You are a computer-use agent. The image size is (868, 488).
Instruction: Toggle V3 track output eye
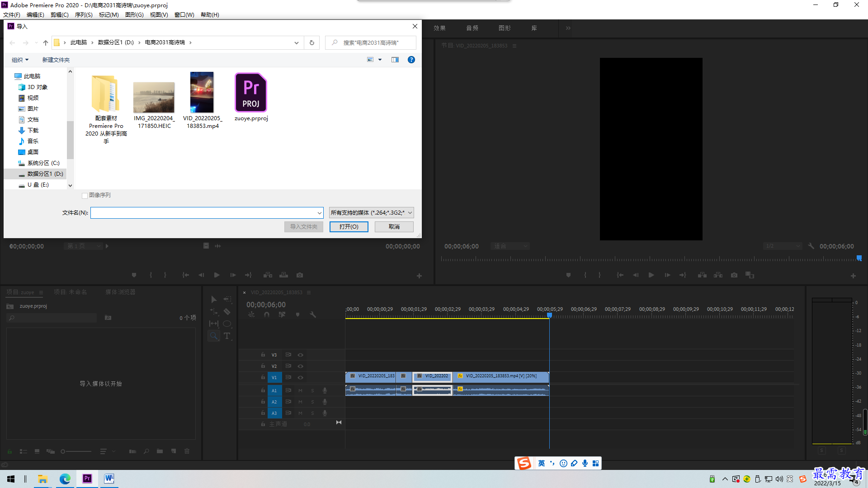(300, 355)
